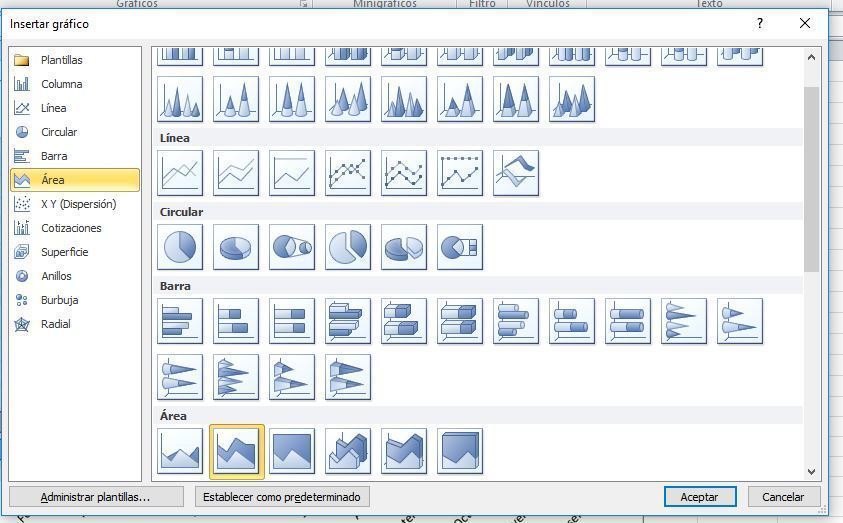Click scrollbar down arrow in chart gallery
This screenshot has width=843, height=523.
811,471
